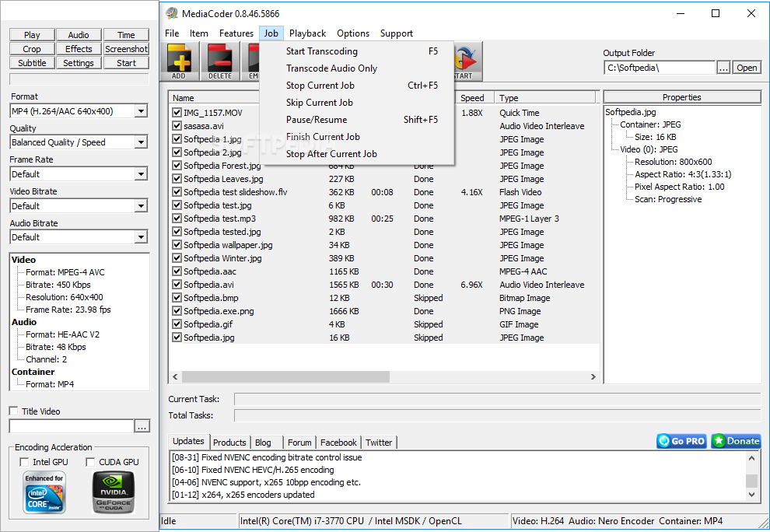Choose Transcode Audio Only menu entry

point(357,68)
